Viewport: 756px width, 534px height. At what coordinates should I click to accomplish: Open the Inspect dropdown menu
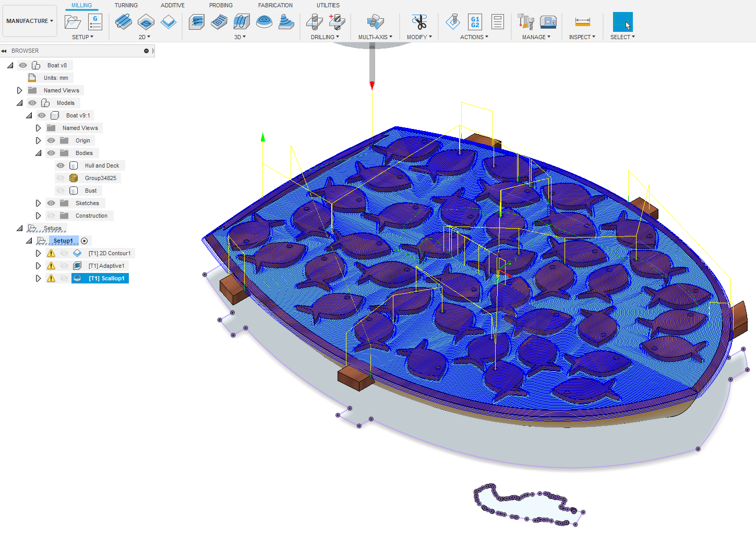point(582,37)
